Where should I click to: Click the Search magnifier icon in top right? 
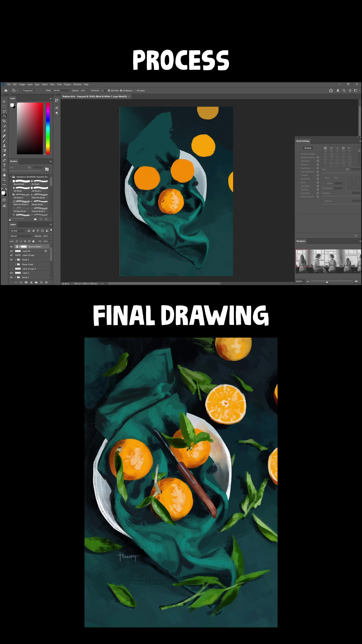344,91
